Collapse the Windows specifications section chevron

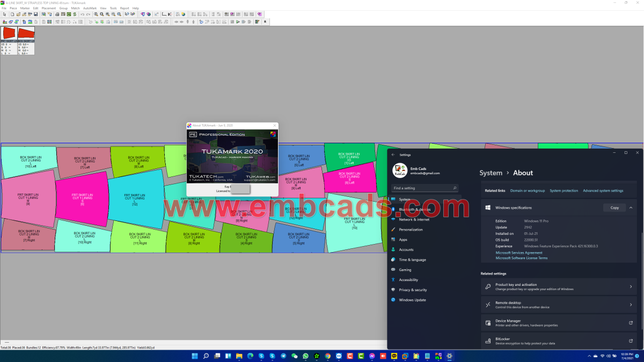pyautogui.click(x=631, y=208)
